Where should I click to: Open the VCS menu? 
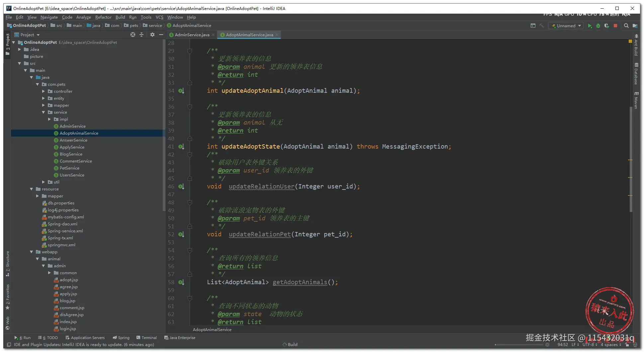159,17
